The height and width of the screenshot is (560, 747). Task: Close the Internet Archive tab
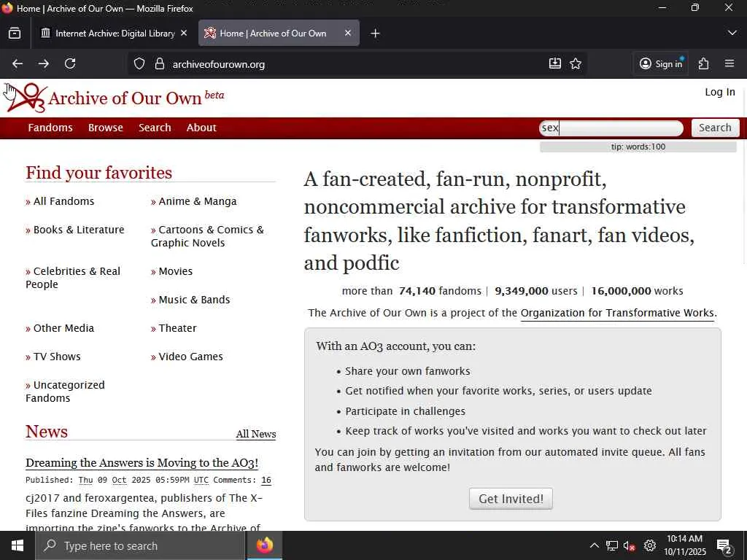tap(184, 33)
